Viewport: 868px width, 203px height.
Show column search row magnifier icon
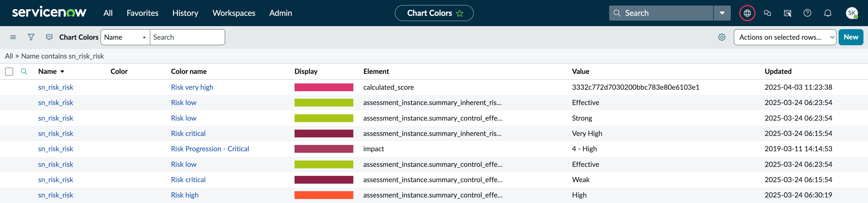pyautogui.click(x=24, y=71)
